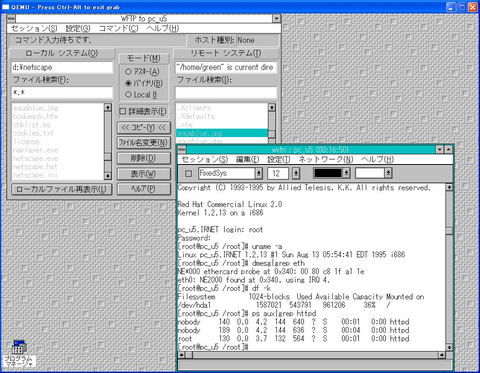Viewport: 480px width, 373px height.
Task: Open the black color dropdown arrow in wvtn
Action: click(346, 173)
